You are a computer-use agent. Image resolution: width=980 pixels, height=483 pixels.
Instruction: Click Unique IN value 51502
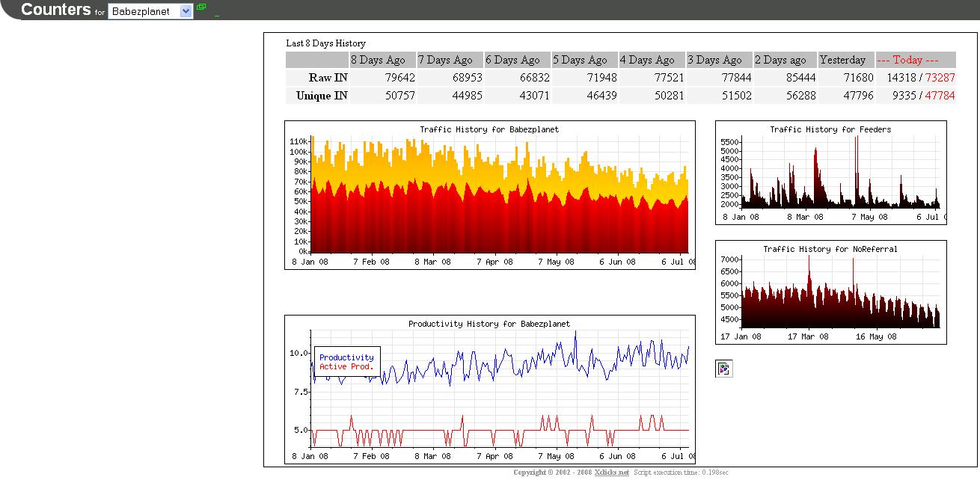[x=737, y=96]
